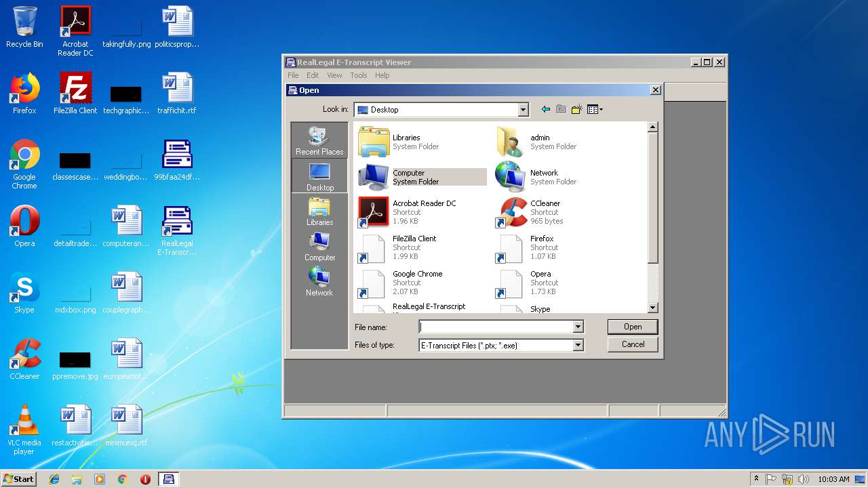Select the Computer system folder in list
Image resolution: width=868 pixels, height=488 pixels.
(x=422, y=177)
